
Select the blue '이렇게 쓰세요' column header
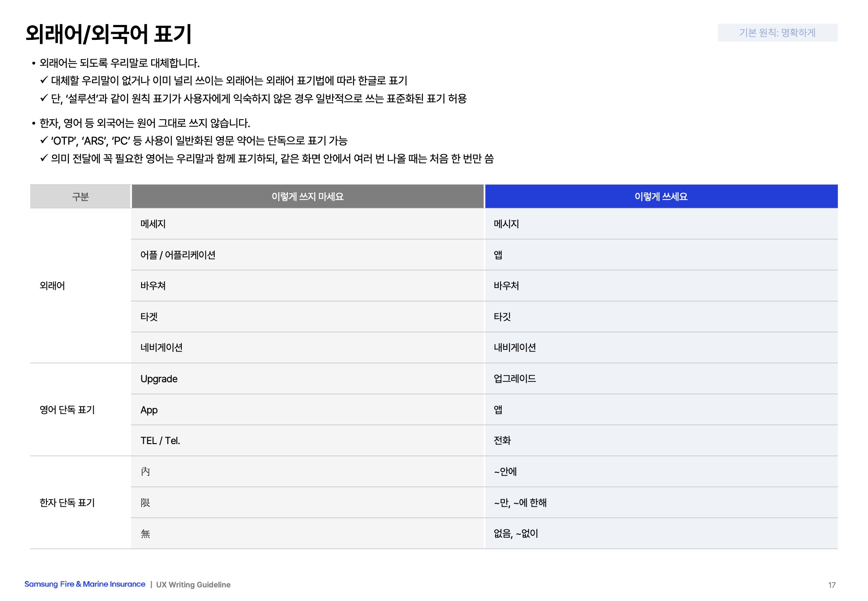tap(661, 197)
